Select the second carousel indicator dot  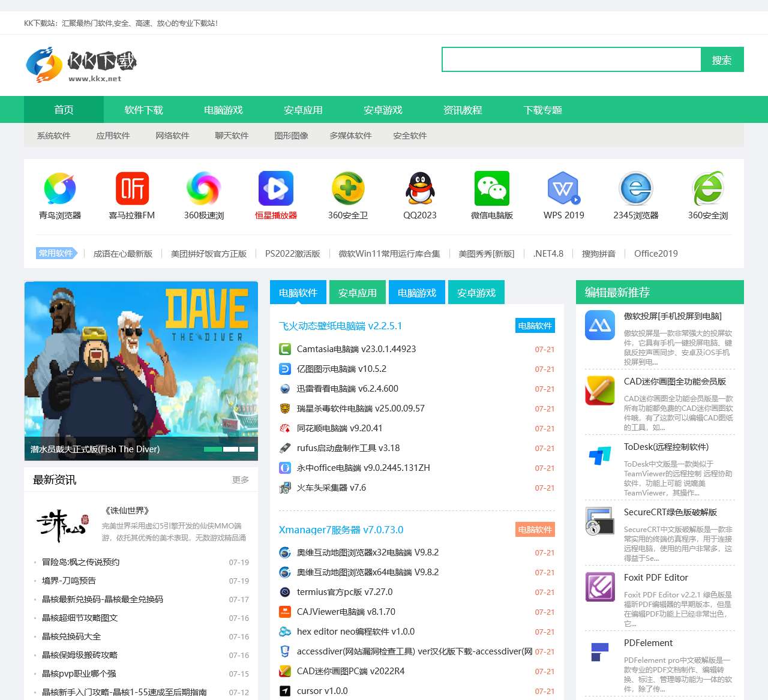(x=230, y=448)
